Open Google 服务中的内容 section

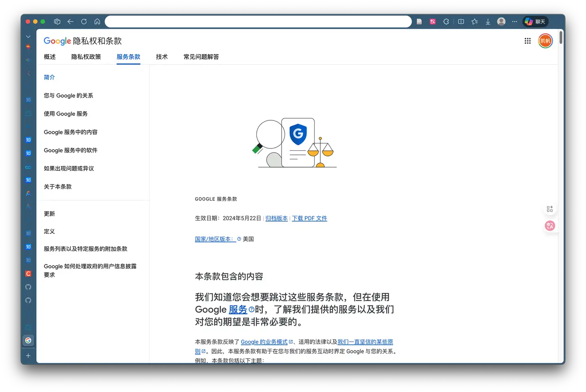coord(70,132)
